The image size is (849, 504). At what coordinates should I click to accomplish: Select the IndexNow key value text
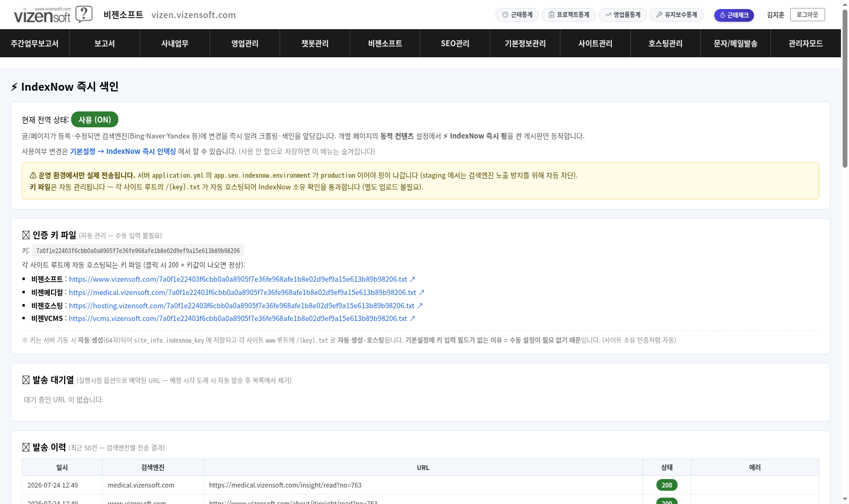tap(138, 251)
